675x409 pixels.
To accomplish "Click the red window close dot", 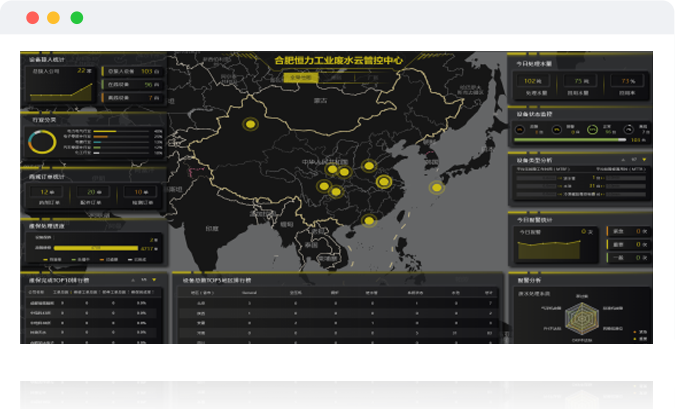I will tap(32, 18).
